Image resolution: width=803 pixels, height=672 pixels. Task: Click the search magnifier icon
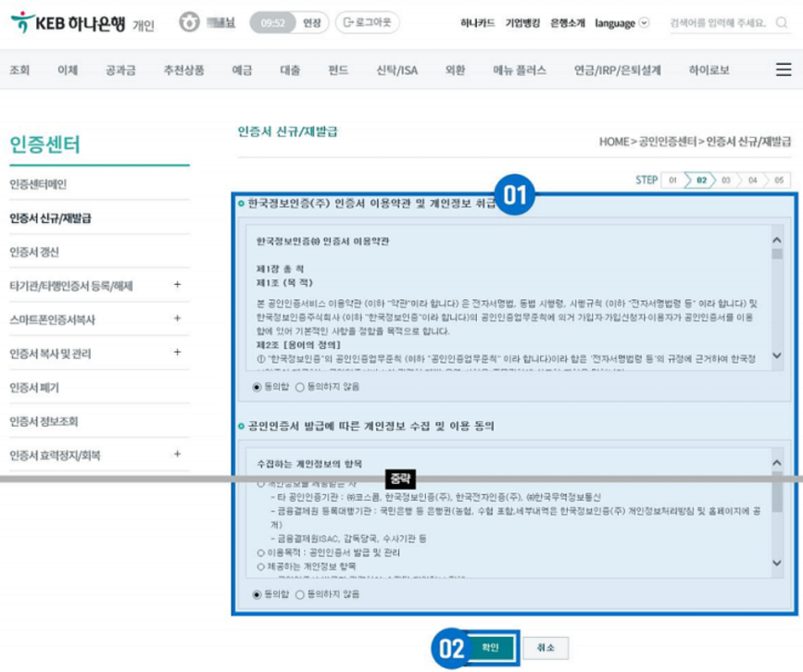click(782, 22)
